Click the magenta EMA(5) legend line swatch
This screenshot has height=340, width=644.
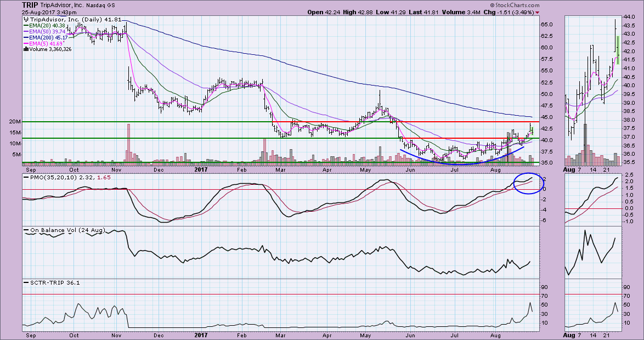pyautogui.click(x=26, y=43)
